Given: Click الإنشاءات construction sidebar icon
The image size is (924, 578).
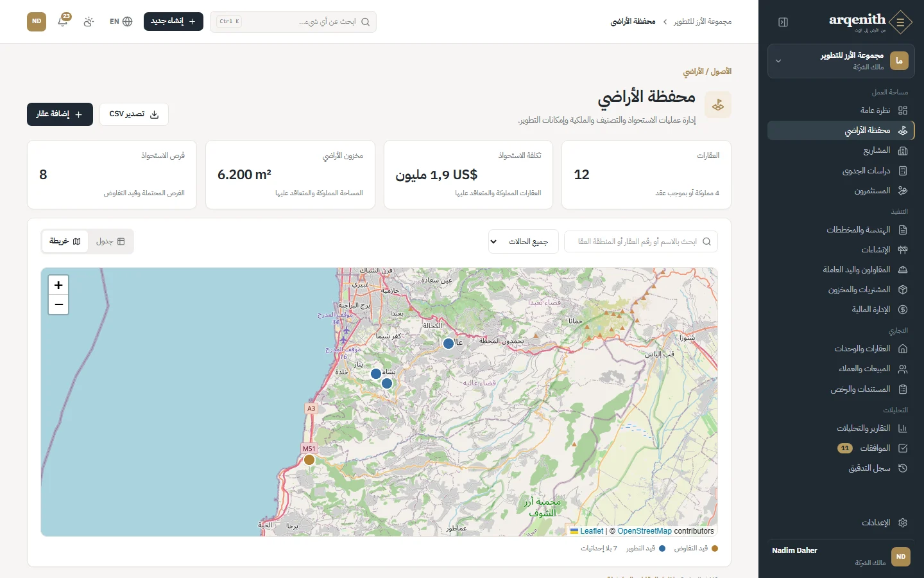Looking at the screenshot, I should (x=903, y=250).
